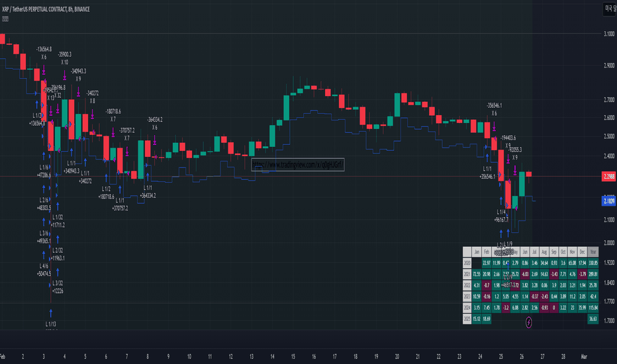The width and height of the screenshot is (617, 364).
Task: Click the -6.03 cell for Jun 2021
Action: pyautogui.click(x=525, y=274)
